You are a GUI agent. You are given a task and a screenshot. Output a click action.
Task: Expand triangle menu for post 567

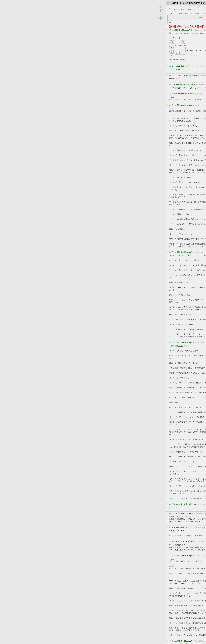coord(167,343)
